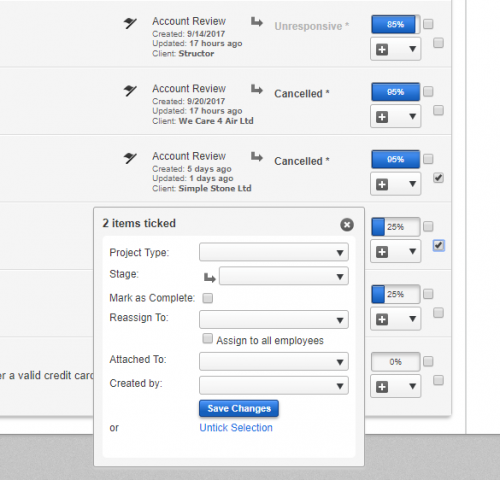Viewport: 500px width, 480px height.
Task: Click flag icon beside We Care 4 Air review
Action: click(x=130, y=90)
